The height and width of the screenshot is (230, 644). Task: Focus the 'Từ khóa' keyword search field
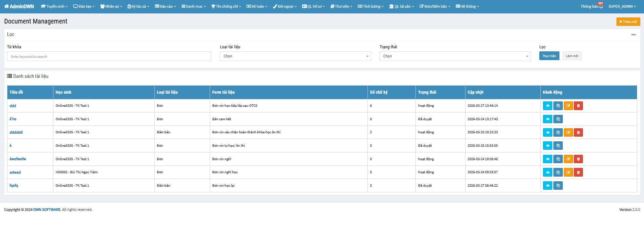pyautogui.click(x=109, y=56)
